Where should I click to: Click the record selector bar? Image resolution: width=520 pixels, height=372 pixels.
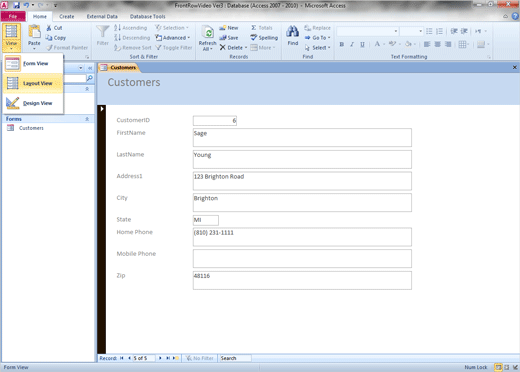tap(102, 229)
